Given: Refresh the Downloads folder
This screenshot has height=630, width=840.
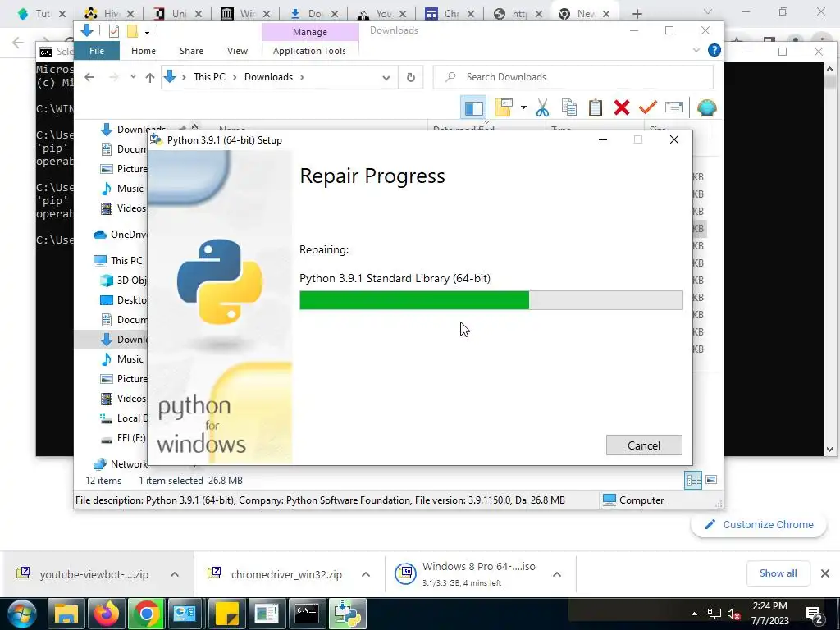Looking at the screenshot, I should tap(411, 77).
